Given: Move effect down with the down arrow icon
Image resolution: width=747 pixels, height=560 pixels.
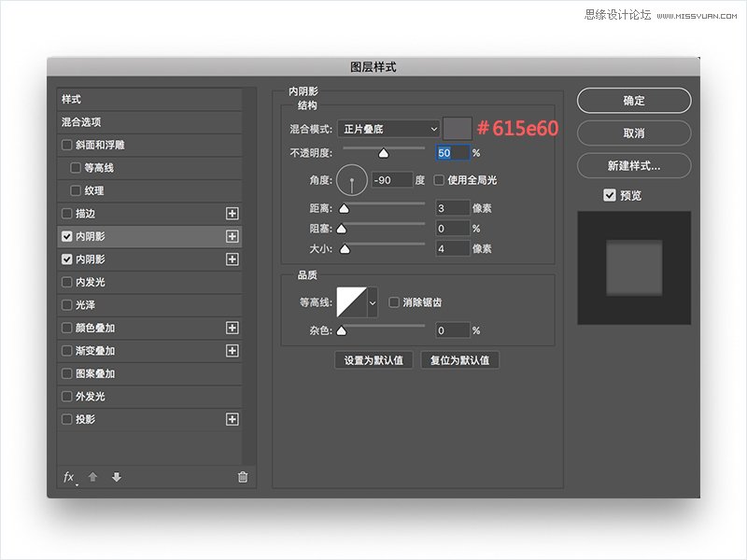Looking at the screenshot, I should pyautogui.click(x=117, y=477).
